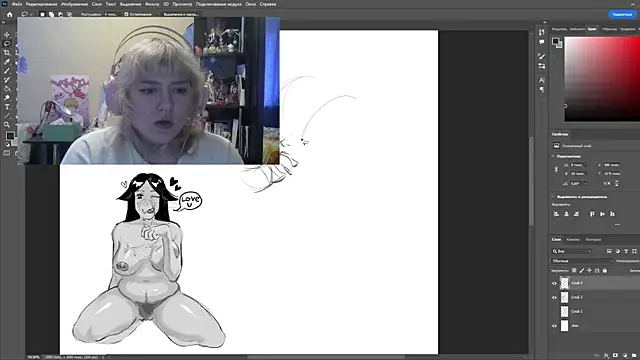Screen dimensions: 640x360
Task: Show more align options ellipsis
Action: coord(617,224)
